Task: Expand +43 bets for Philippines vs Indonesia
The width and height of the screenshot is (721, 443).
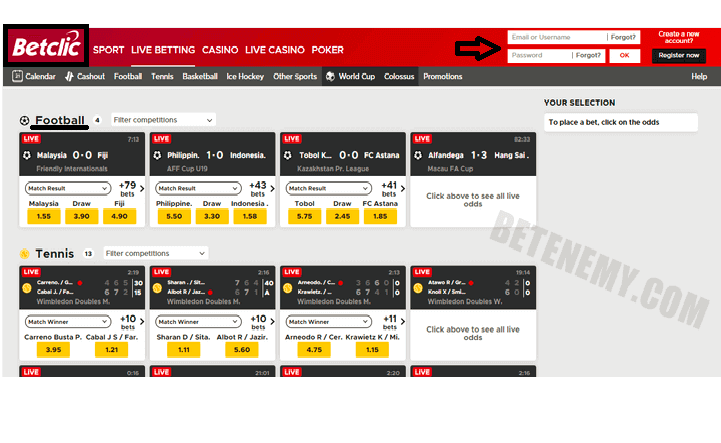Action: pyautogui.click(x=262, y=189)
